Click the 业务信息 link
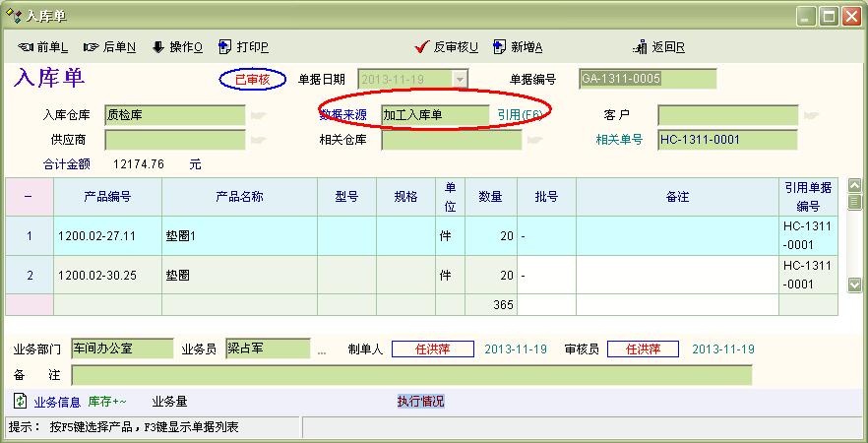This screenshot has width=868, height=443. point(57,402)
